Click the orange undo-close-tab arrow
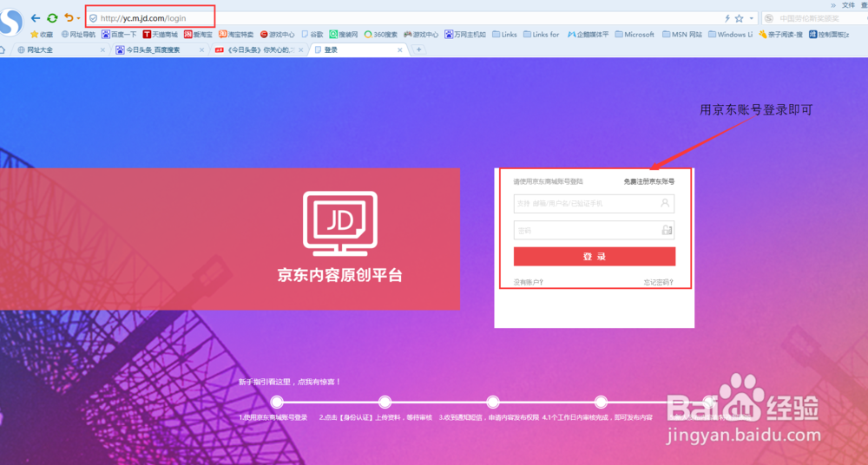868x465 pixels. pos(69,18)
